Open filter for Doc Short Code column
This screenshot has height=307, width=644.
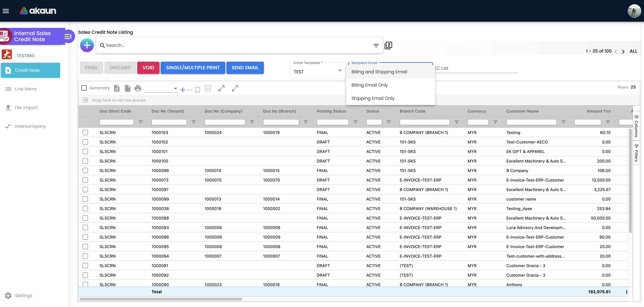click(141, 122)
